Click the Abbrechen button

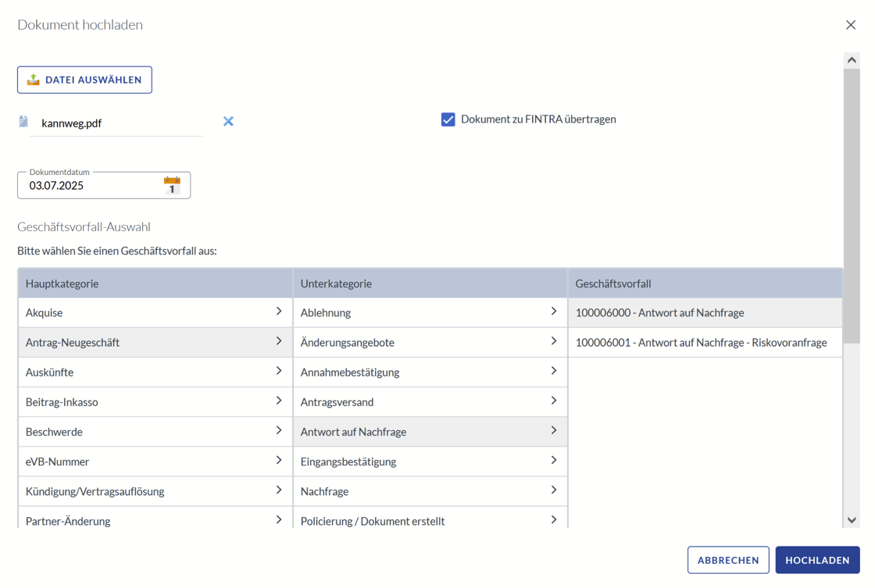tap(728, 560)
